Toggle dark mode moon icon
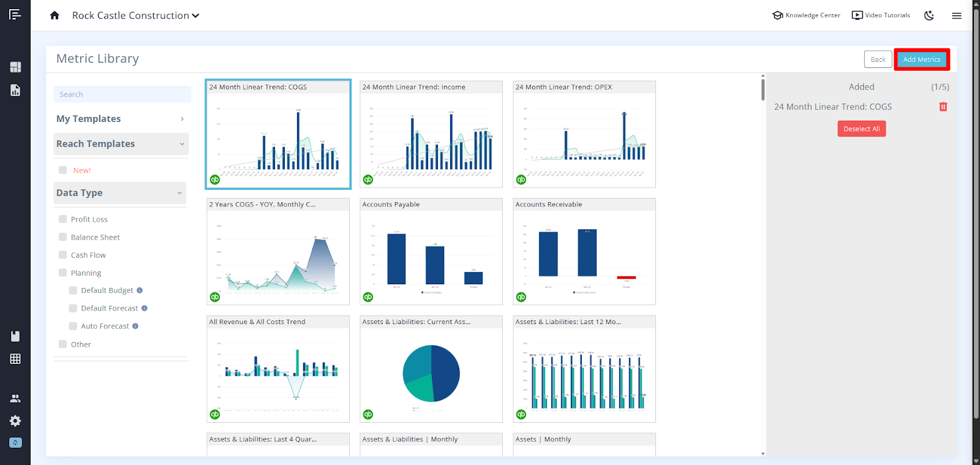980x465 pixels. [929, 15]
